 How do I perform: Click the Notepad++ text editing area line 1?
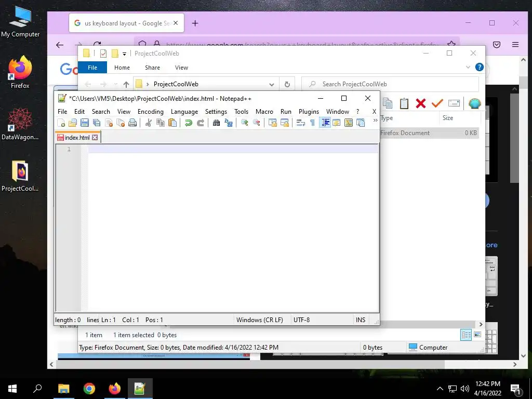pos(233,149)
